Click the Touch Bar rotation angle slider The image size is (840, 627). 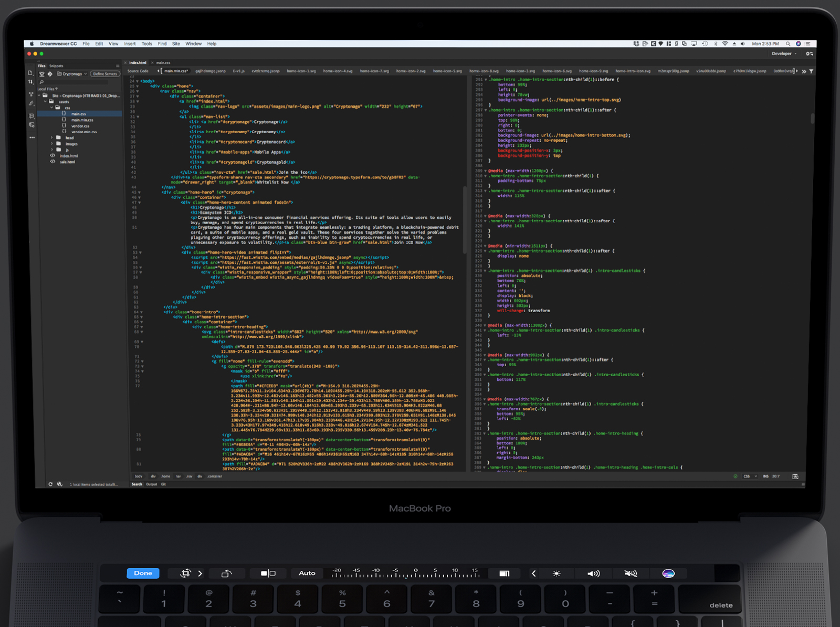[405, 573]
